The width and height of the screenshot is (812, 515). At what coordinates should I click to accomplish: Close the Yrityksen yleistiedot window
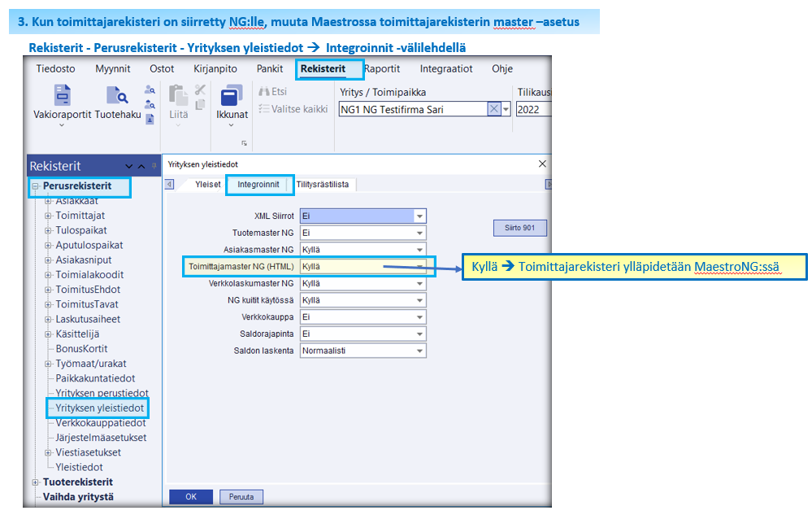pos(543,164)
